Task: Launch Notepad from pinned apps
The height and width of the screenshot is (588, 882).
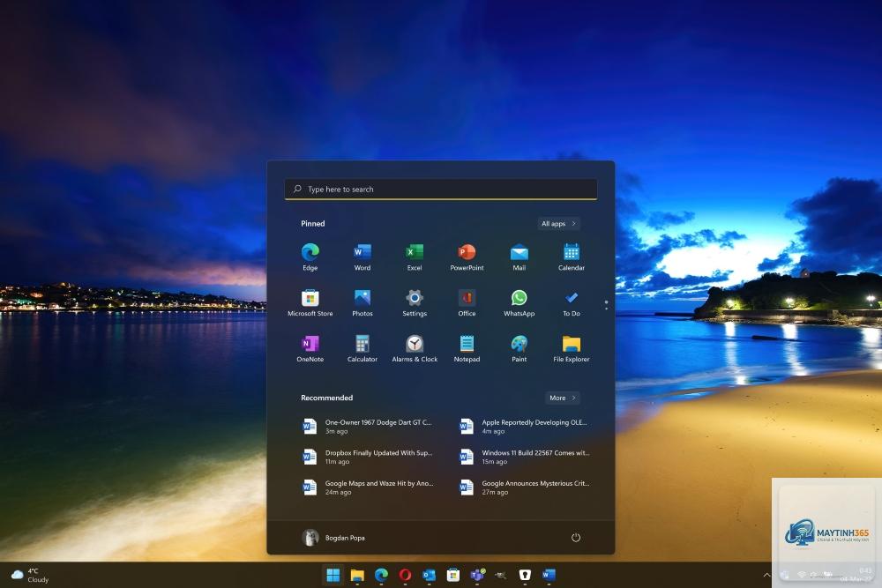Action: pyautogui.click(x=467, y=348)
